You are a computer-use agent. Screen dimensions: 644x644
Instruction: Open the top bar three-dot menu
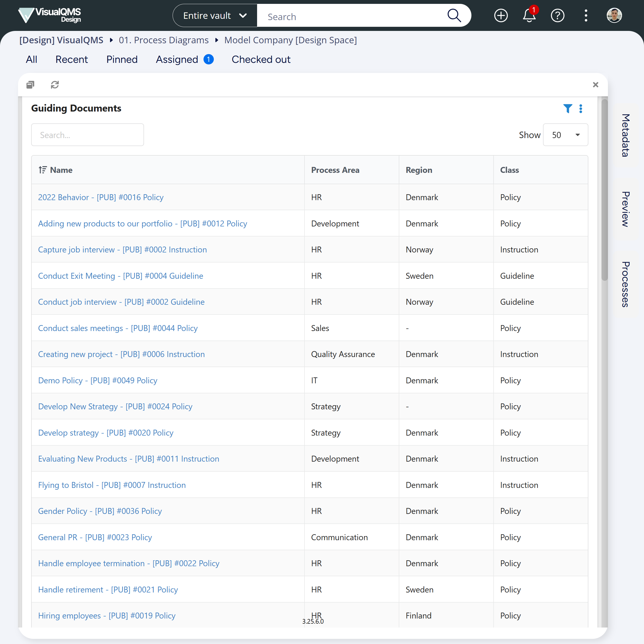[586, 15]
